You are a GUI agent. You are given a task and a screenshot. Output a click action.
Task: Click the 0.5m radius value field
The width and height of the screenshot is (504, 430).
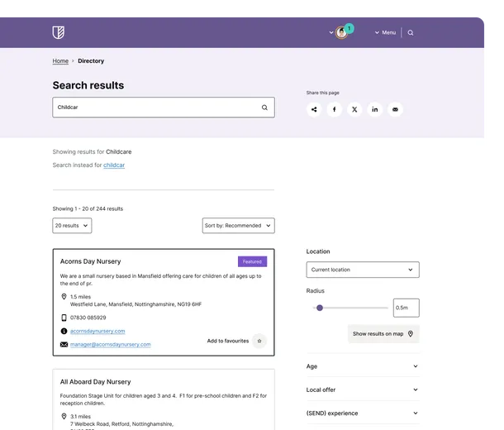pyautogui.click(x=407, y=308)
